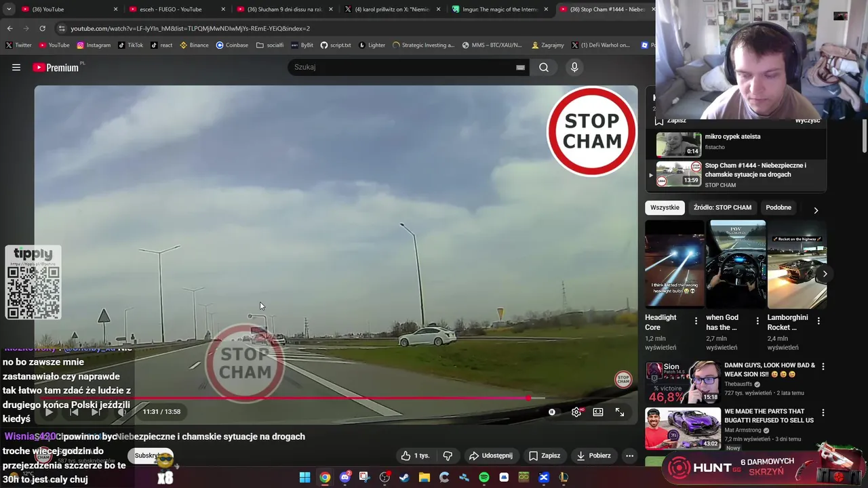Select mikro cypek ateista playlist video
The image size is (868, 488).
pyautogui.click(x=737, y=144)
